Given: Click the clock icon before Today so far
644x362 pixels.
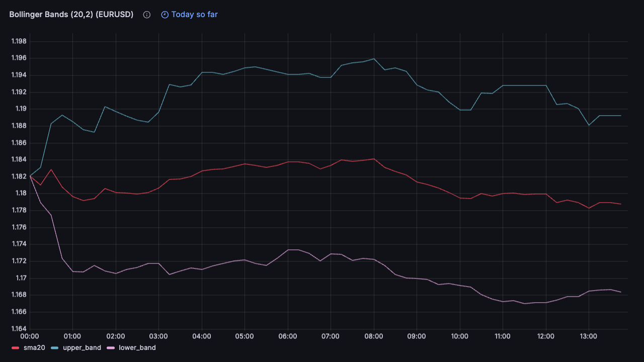Looking at the screenshot, I should pos(165,15).
